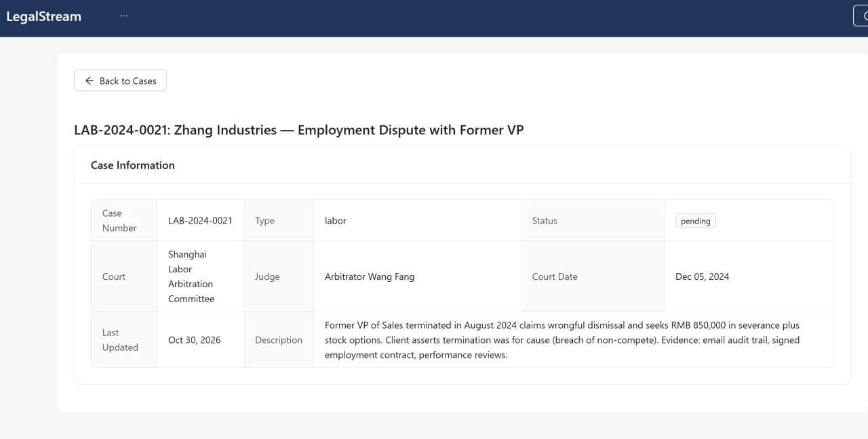The image size is (868, 439).
Task: Click the Last Updated label cell
Action: [x=124, y=340]
